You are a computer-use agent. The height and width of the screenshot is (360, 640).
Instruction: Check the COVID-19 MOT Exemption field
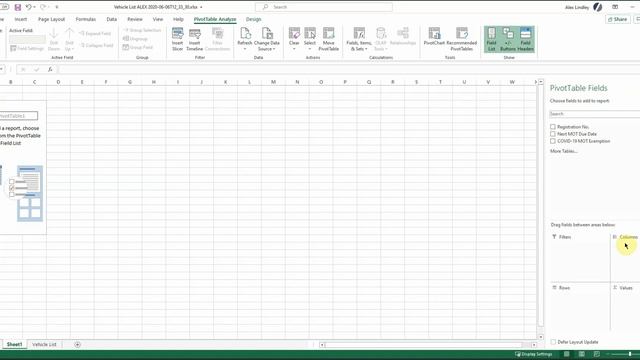point(553,141)
